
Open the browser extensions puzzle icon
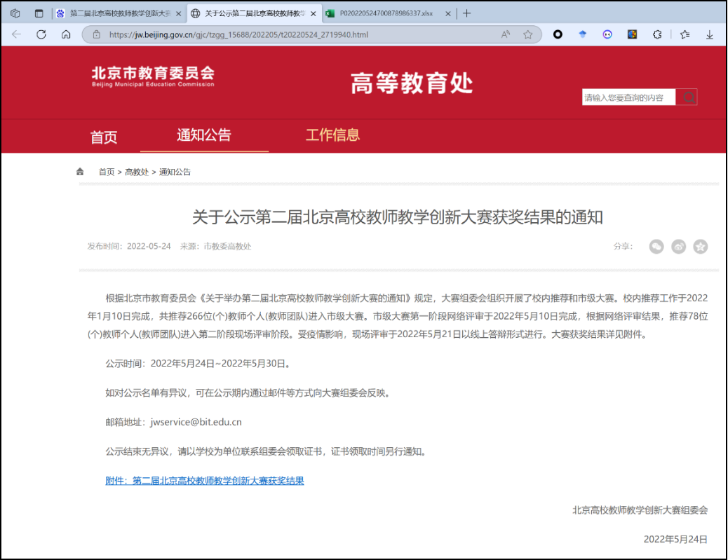[x=657, y=34]
